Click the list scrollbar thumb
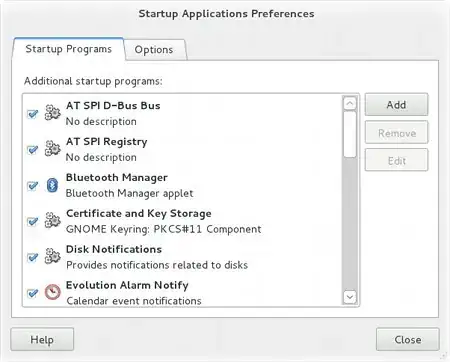The height and width of the screenshot is (362, 450). coord(350,134)
